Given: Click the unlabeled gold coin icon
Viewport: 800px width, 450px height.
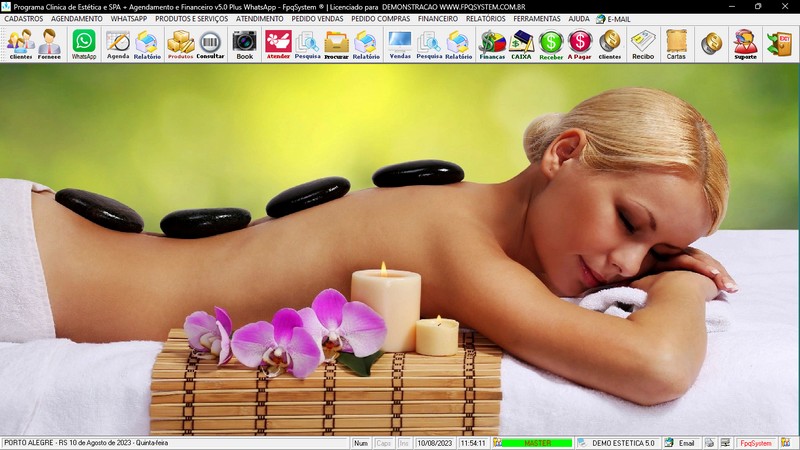Looking at the screenshot, I should 712,43.
